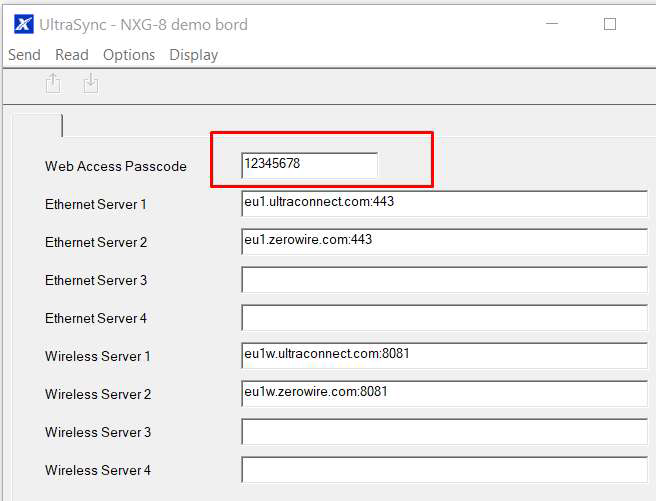Open the Options menu

[x=129, y=55]
